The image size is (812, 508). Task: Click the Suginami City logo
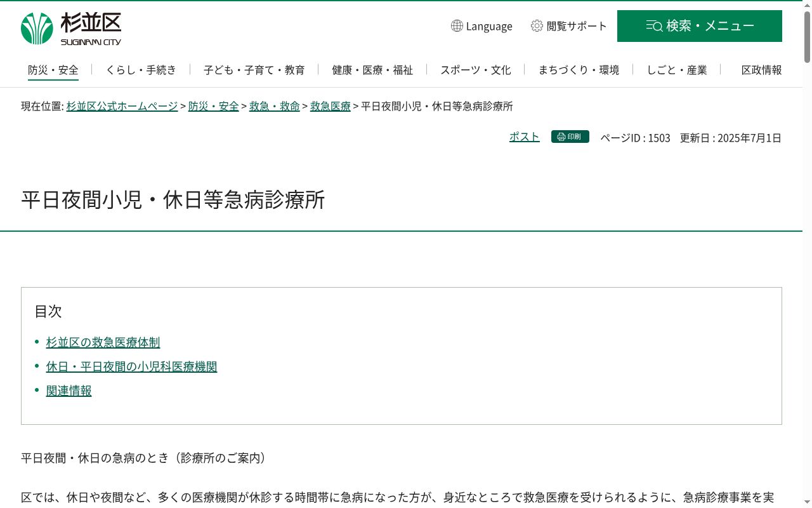pos(71,29)
